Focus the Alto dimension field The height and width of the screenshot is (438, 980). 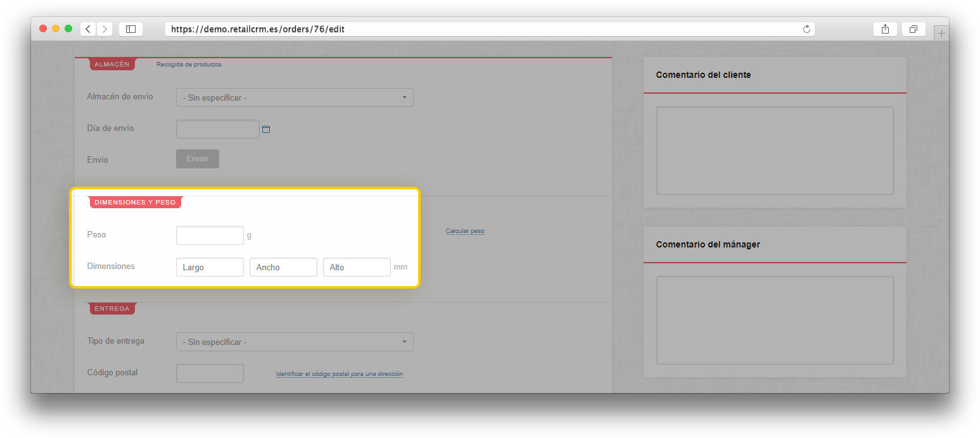pos(357,267)
